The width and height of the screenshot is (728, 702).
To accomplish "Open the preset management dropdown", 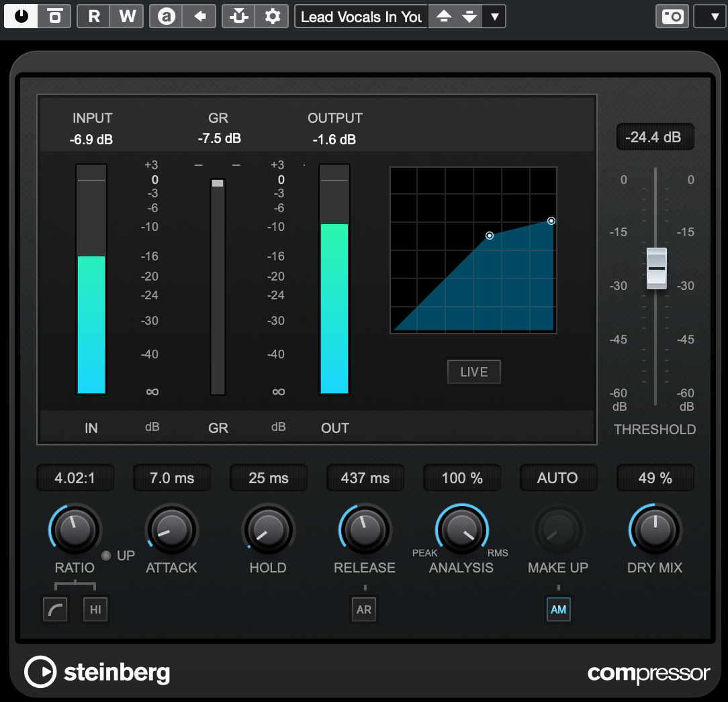I will (x=494, y=17).
